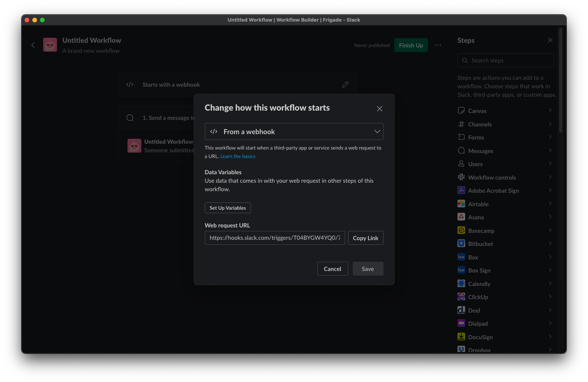Open the Forms steps category

(x=505, y=137)
